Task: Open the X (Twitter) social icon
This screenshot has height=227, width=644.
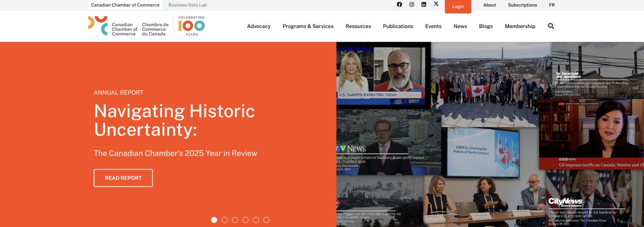Action: click(x=436, y=4)
